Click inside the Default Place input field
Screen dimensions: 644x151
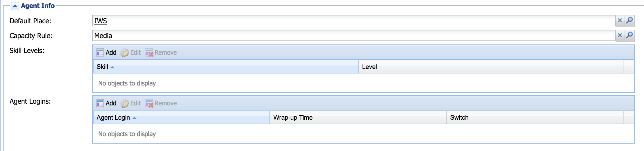341,21
